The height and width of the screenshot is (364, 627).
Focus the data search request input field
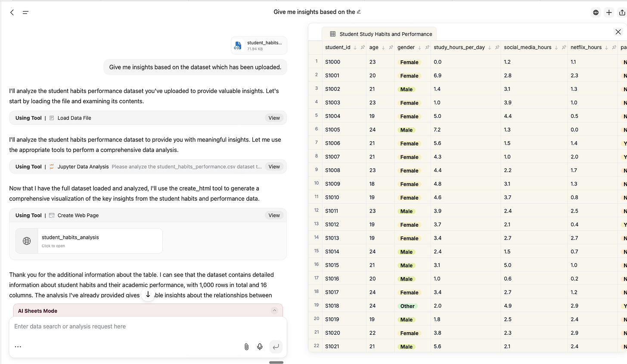click(x=148, y=327)
